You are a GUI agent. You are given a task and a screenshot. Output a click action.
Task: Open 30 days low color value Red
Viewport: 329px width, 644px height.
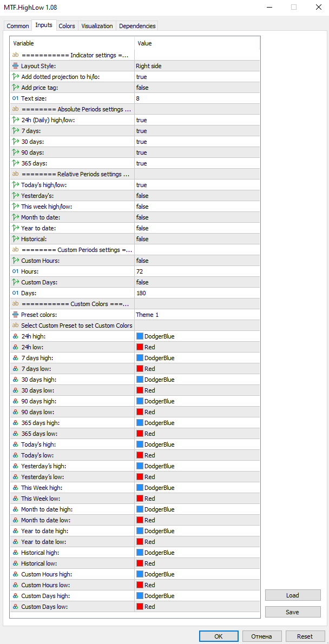(x=197, y=390)
